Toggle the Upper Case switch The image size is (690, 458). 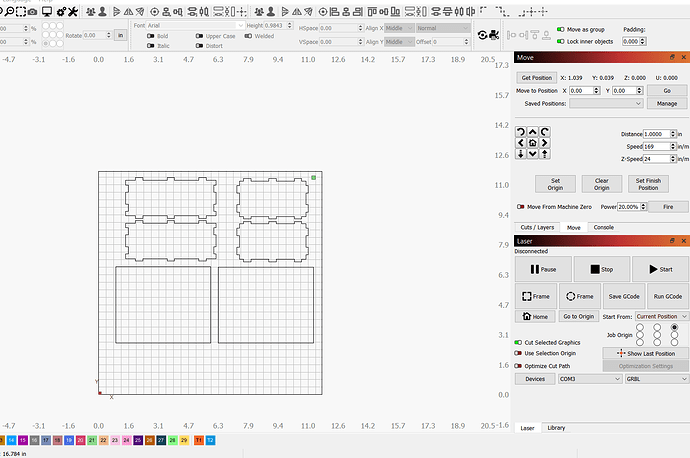pyautogui.click(x=199, y=36)
